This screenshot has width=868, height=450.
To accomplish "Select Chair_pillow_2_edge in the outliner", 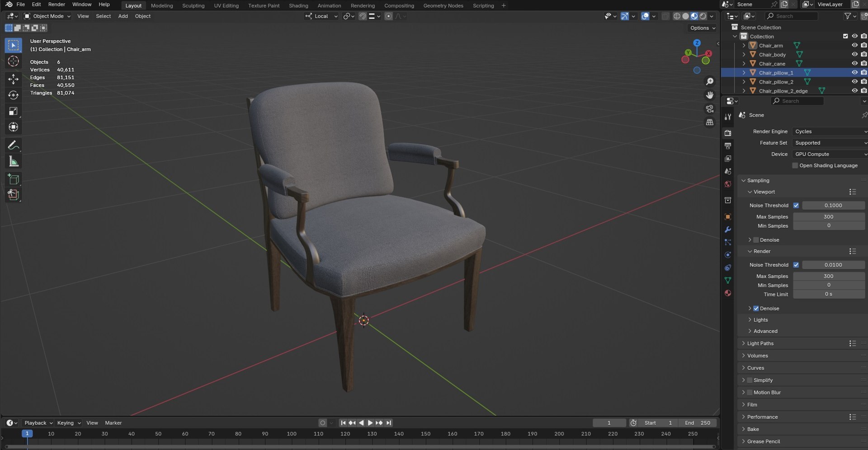I will click(x=783, y=91).
